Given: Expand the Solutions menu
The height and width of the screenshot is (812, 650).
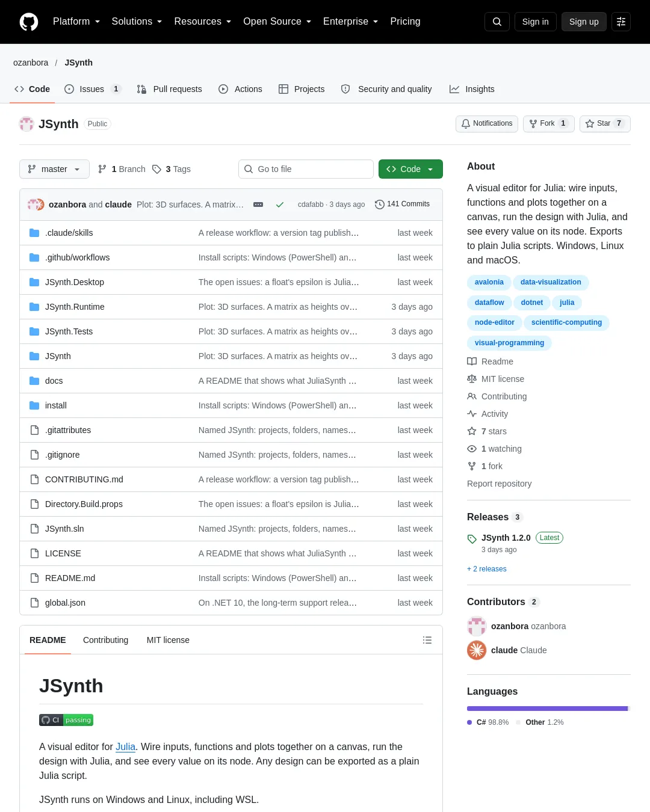Looking at the screenshot, I should pyautogui.click(x=137, y=22).
